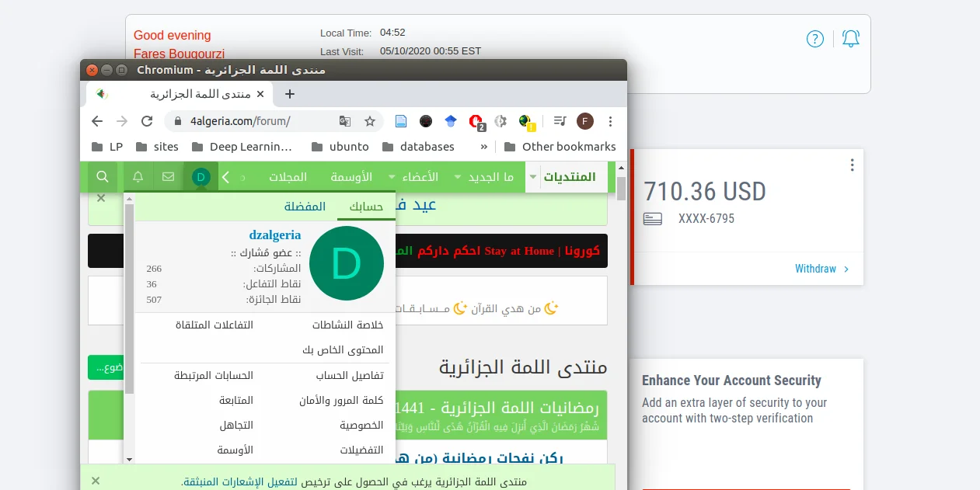Expand the ما الجديد menu dropdown
Screen dimensions: 980x490
pyautogui.click(x=458, y=177)
